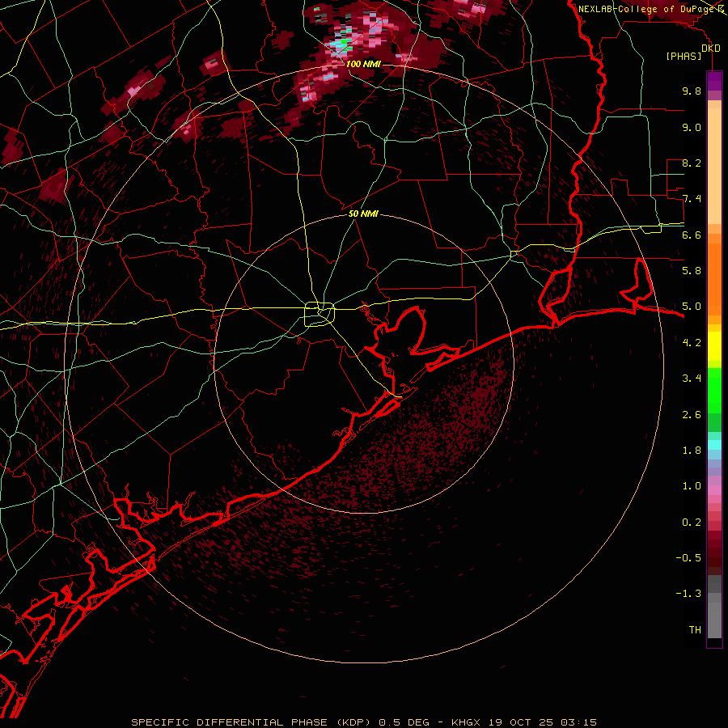
Task: Click the 5.8 legend value
Action: click(x=692, y=270)
